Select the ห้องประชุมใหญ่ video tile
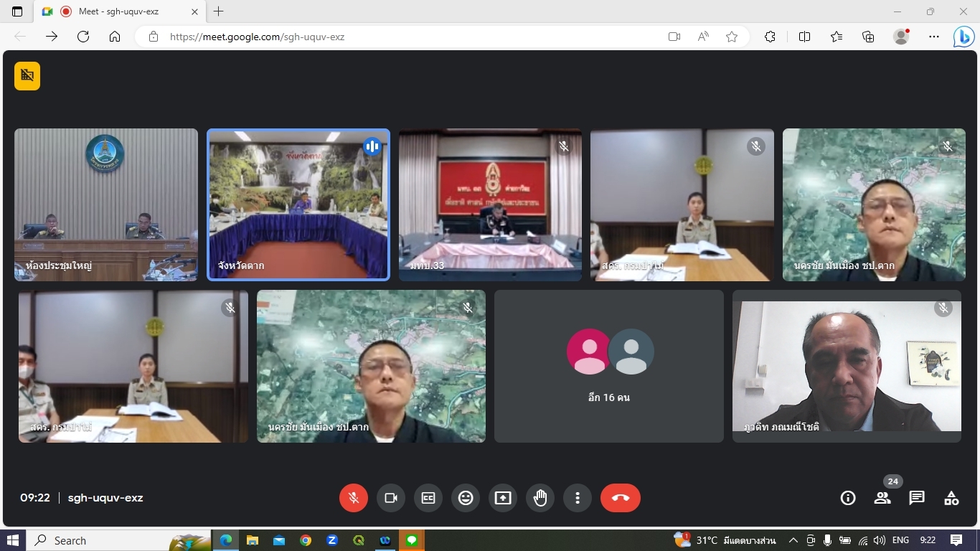The image size is (980, 551). pyautogui.click(x=106, y=204)
